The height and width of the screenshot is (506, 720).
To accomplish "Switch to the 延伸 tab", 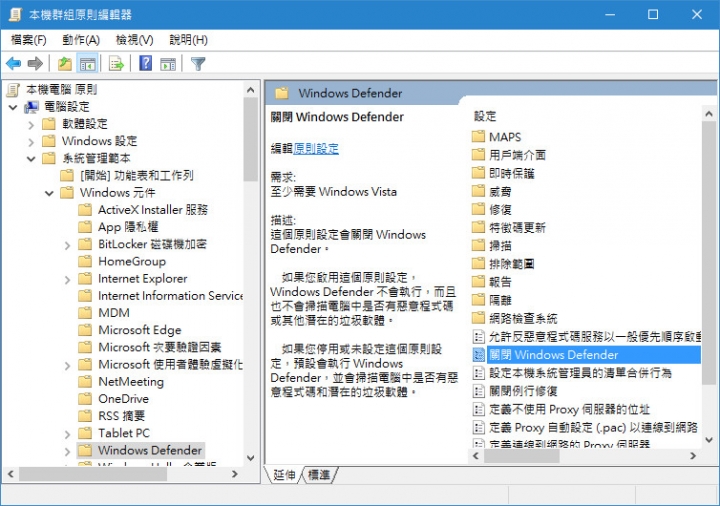I will pyautogui.click(x=284, y=474).
